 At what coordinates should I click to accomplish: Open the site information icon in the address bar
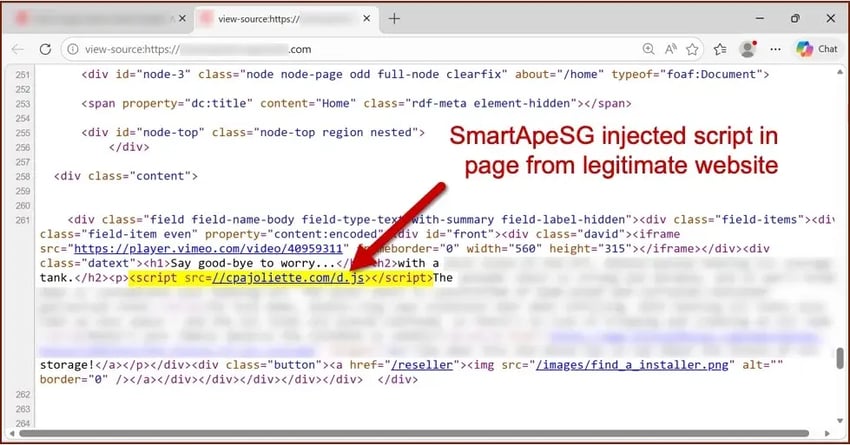click(x=73, y=49)
